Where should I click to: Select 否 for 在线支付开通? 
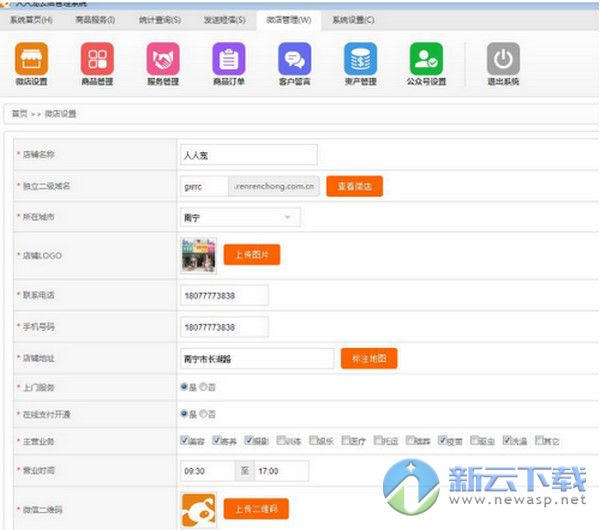(x=203, y=414)
